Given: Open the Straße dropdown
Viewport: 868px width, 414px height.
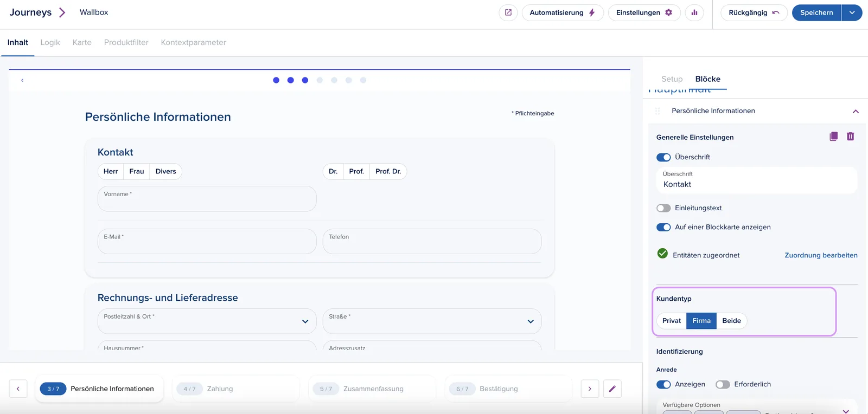Looking at the screenshot, I should point(432,321).
